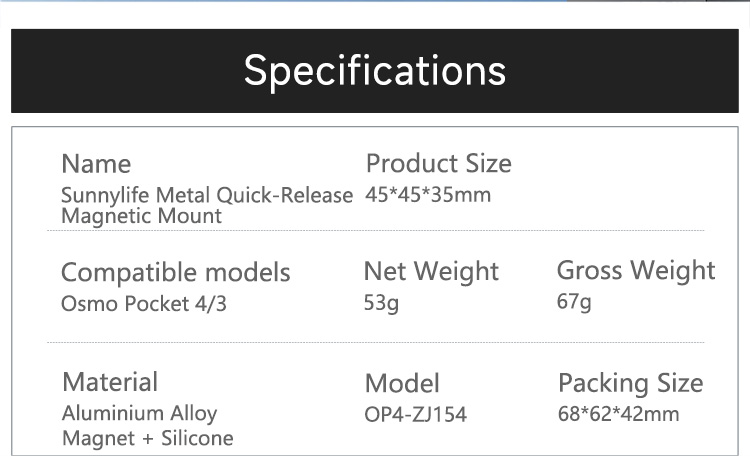Image resolution: width=750 pixels, height=466 pixels.
Task: Select the Model label
Action: pyautogui.click(x=402, y=383)
